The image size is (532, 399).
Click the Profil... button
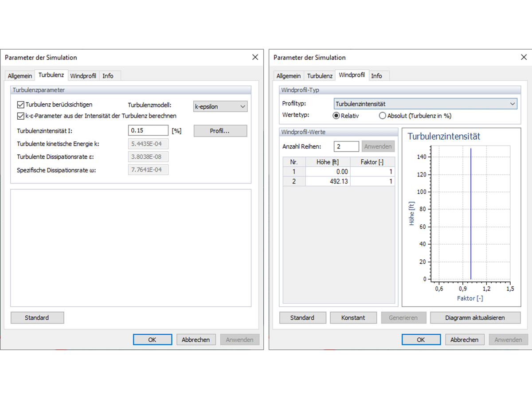(220, 131)
